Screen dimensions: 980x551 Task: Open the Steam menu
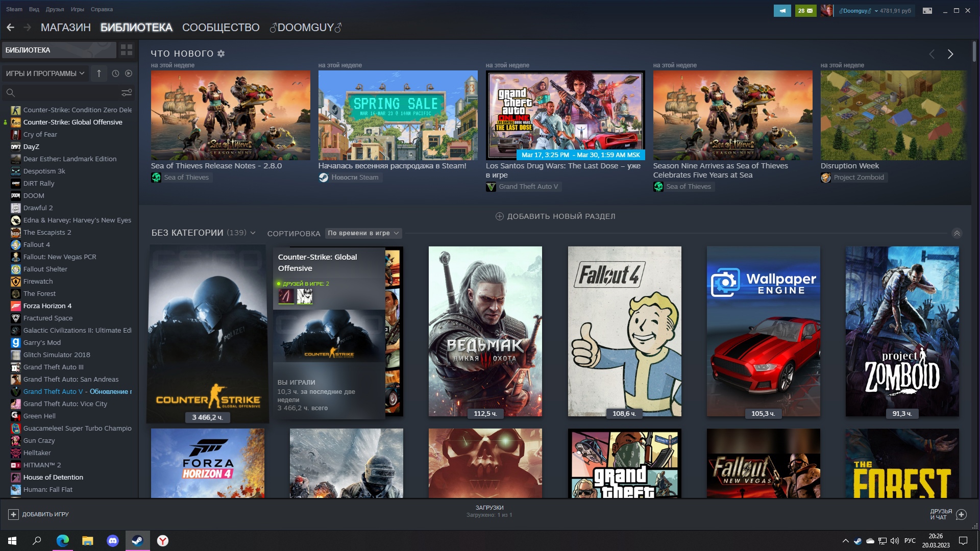(14, 9)
